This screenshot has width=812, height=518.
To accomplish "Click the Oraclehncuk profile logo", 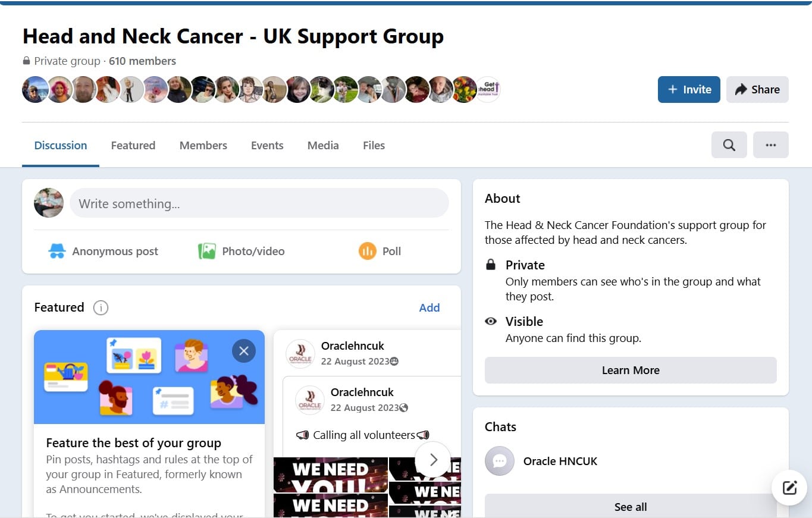I will (x=300, y=354).
